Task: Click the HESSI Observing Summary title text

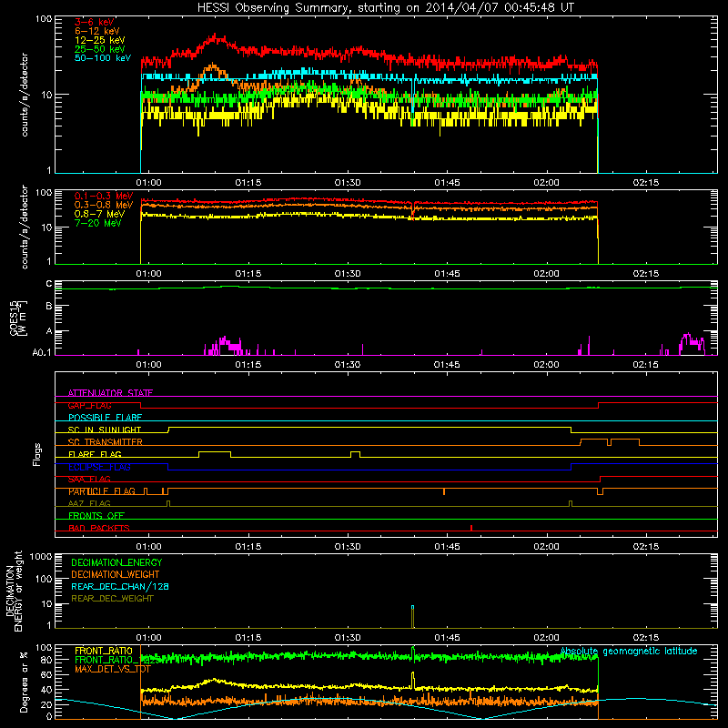Action: pyautogui.click(x=385, y=7)
